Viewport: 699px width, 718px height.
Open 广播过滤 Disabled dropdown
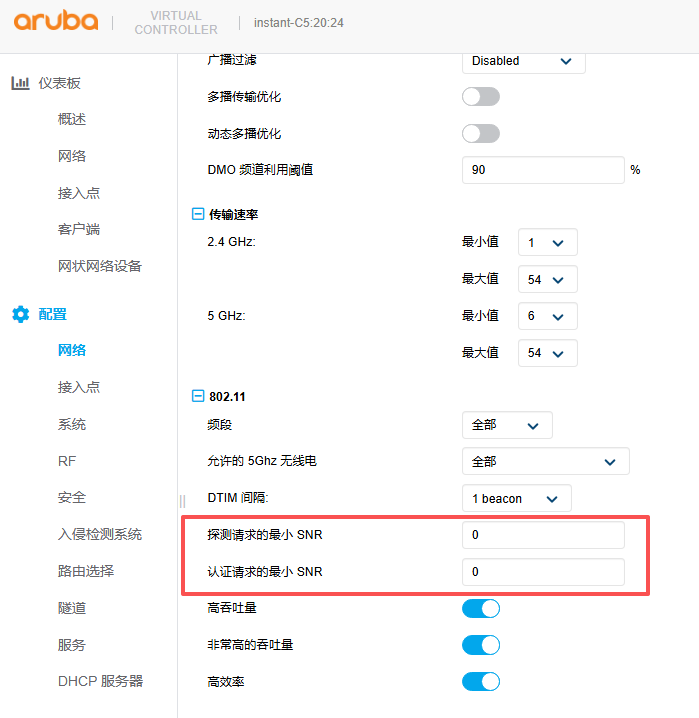[x=523, y=61]
